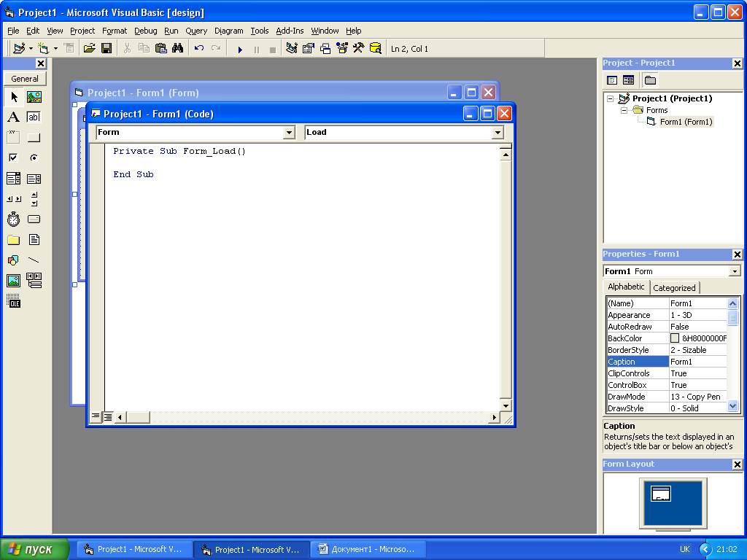Switch to Full Module View in code window
This screenshot has height=560, width=747.
[x=108, y=416]
